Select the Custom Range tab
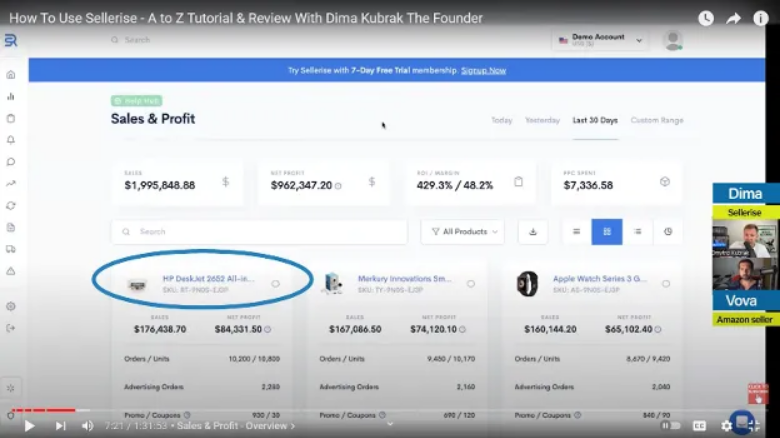This screenshot has height=438, width=780. [x=657, y=120]
